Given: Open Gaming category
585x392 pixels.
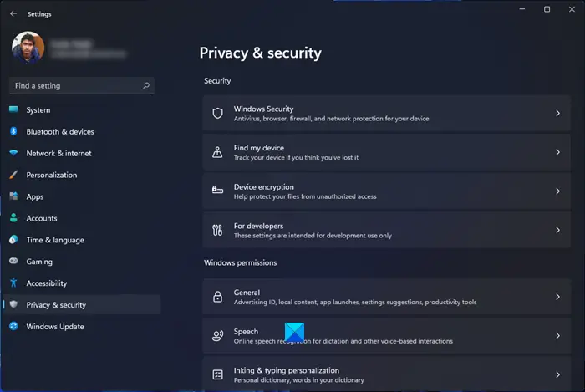Looking at the screenshot, I should (x=81, y=262).
